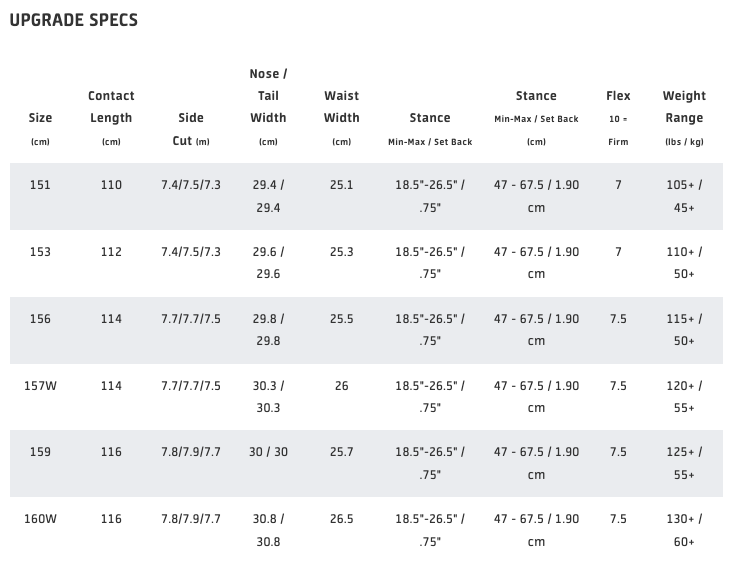This screenshot has height=561, width=733.
Task: Select the 105+ / 45+ weight range
Action: (x=684, y=196)
